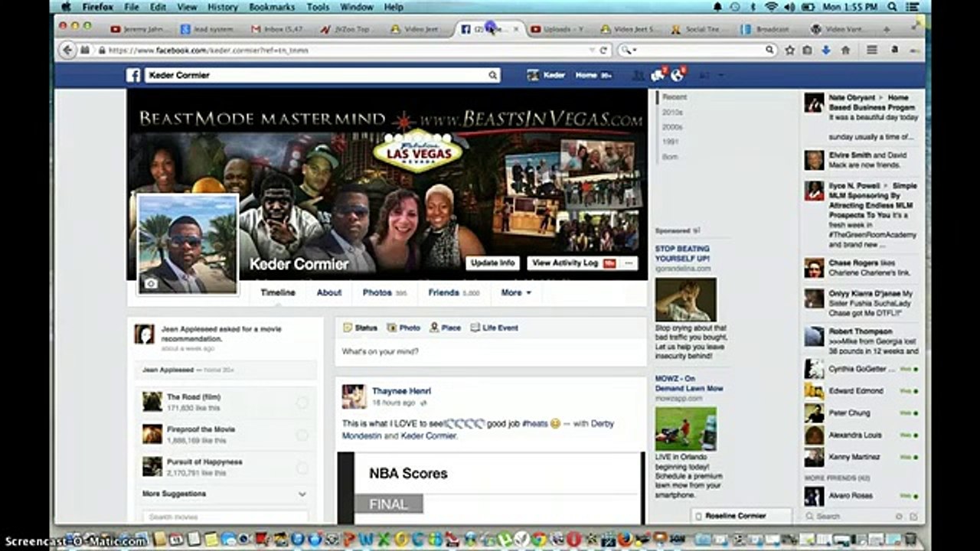Click the camera icon on profile picture
980x551 pixels.
tap(151, 283)
